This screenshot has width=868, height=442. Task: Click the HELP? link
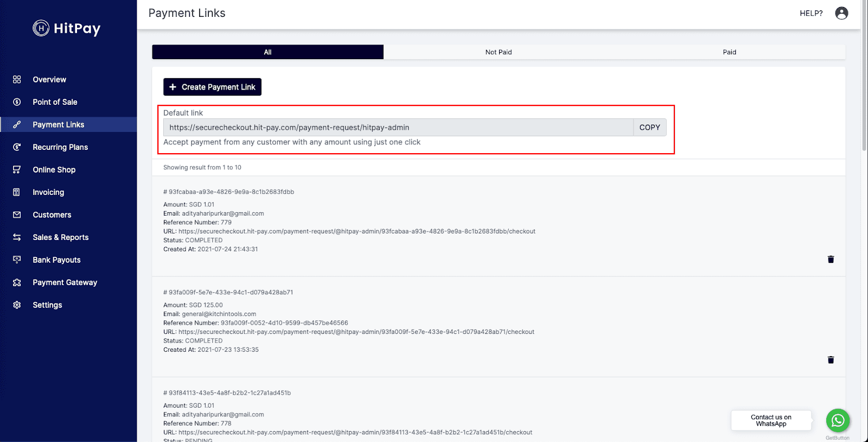pyautogui.click(x=811, y=13)
